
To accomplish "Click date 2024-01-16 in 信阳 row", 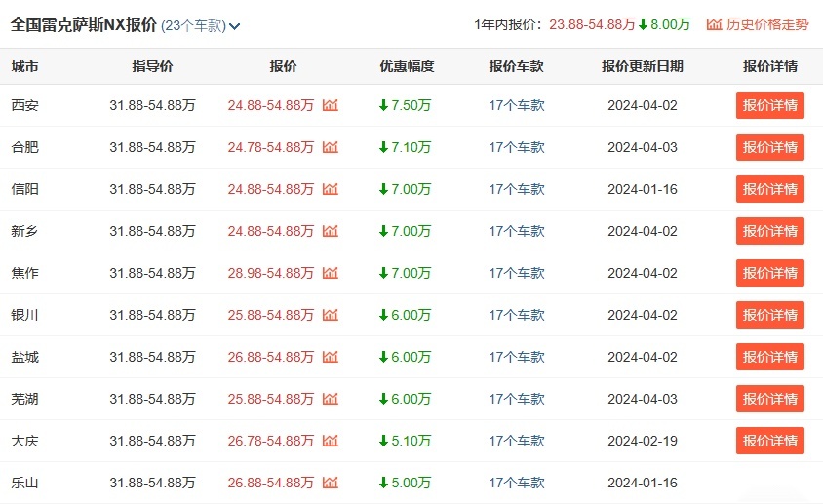I will coord(643,189).
